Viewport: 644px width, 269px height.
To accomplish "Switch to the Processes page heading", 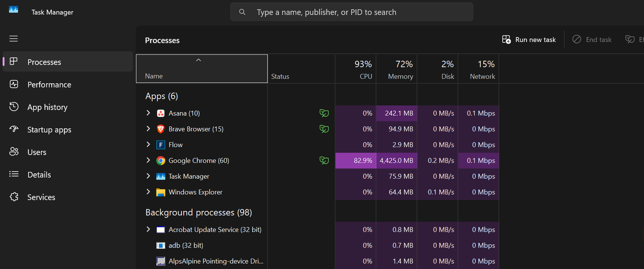I will (x=162, y=40).
